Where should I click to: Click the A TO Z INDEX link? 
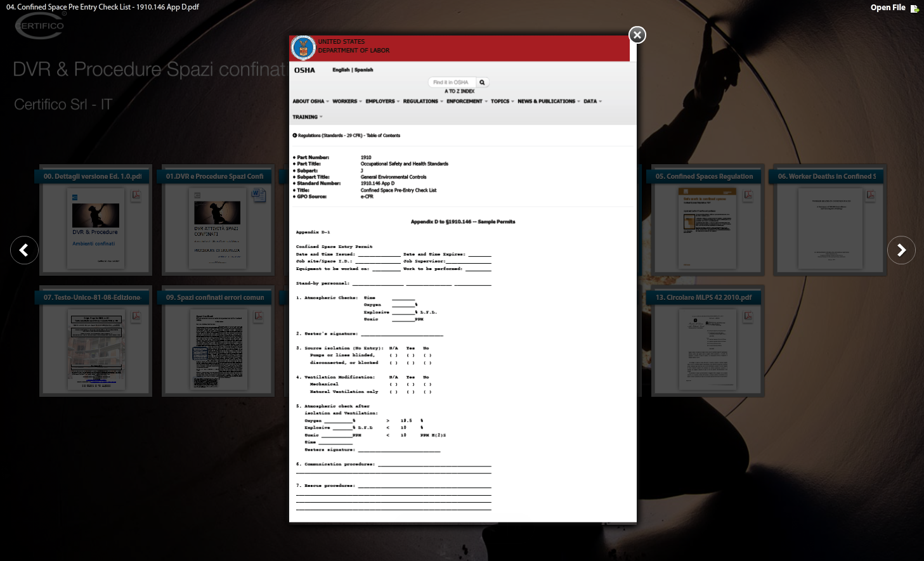pos(459,91)
